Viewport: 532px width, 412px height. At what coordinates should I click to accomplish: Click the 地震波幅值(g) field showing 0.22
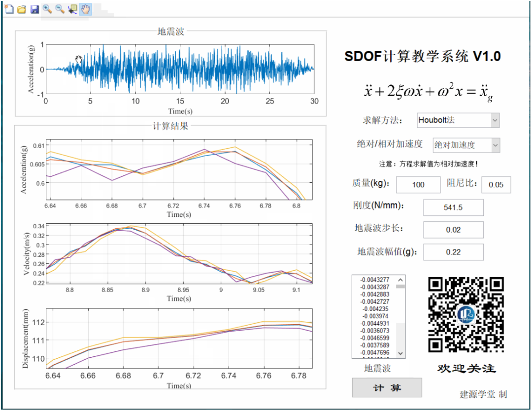[x=453, y=252]
